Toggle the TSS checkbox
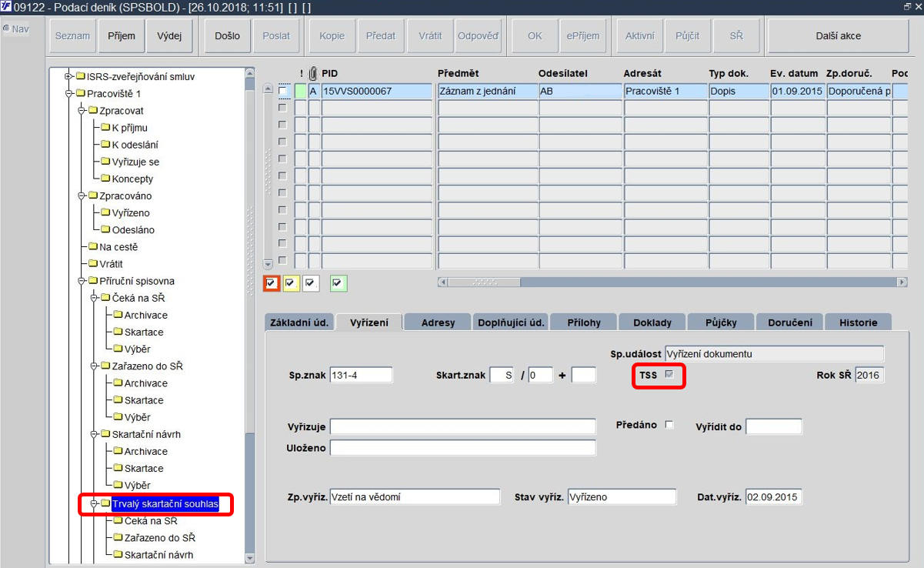The width and height of the screenshot is (924, 568). (x=669, y=375)
